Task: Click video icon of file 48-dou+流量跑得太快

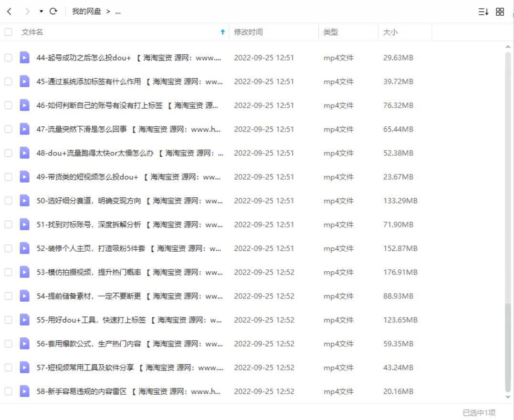Action: 25,153
